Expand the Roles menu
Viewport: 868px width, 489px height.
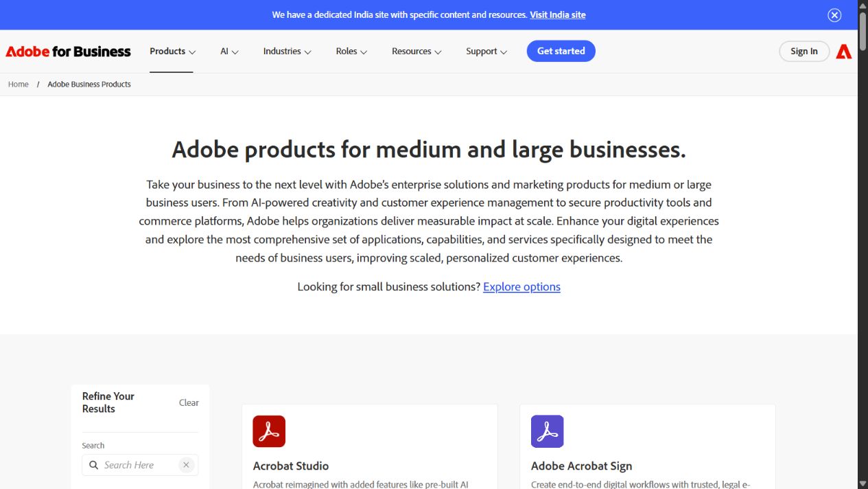coord(351,52)
